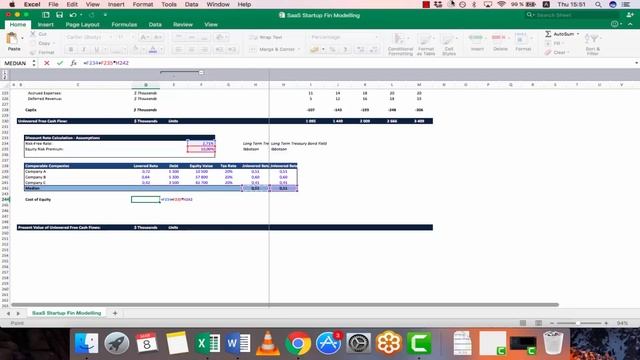Click the Delete cells icon
The image size is (640, 360).
click(500, 39)
